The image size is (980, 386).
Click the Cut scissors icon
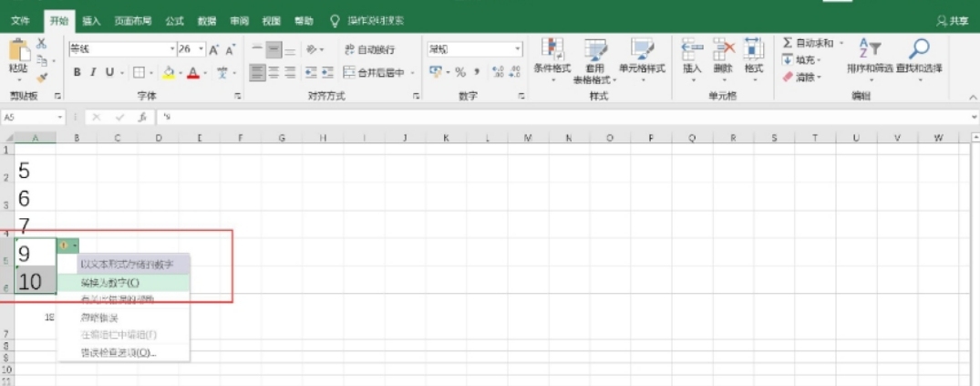[41, 44]
